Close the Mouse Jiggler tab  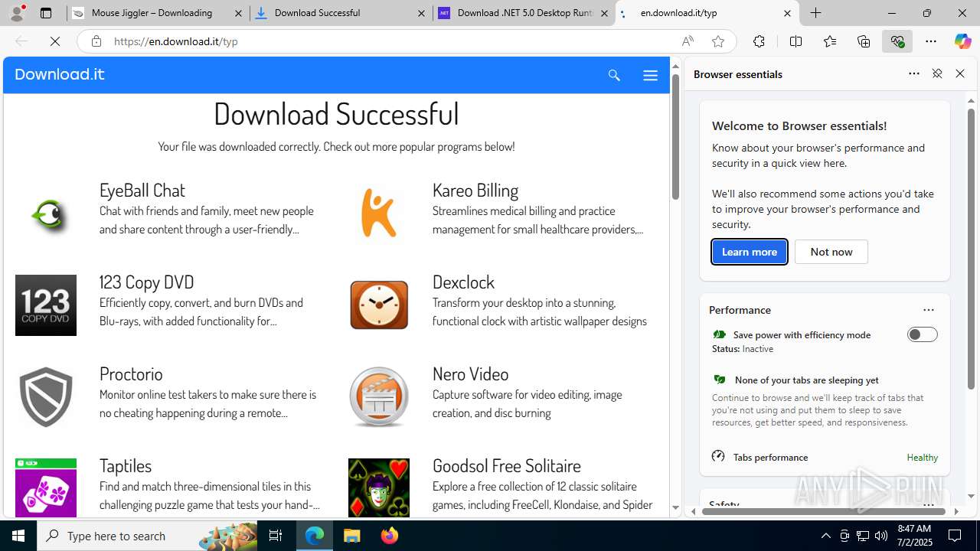pos(238,13)
